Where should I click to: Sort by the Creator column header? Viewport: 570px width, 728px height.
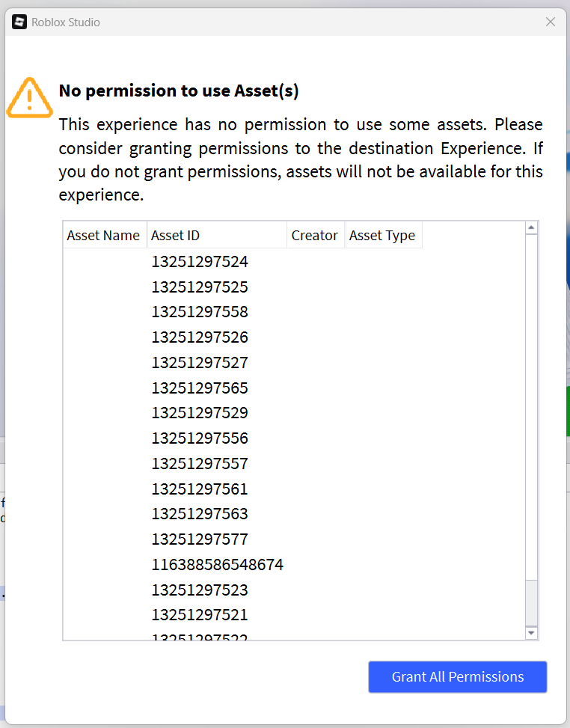coord(315,236)
